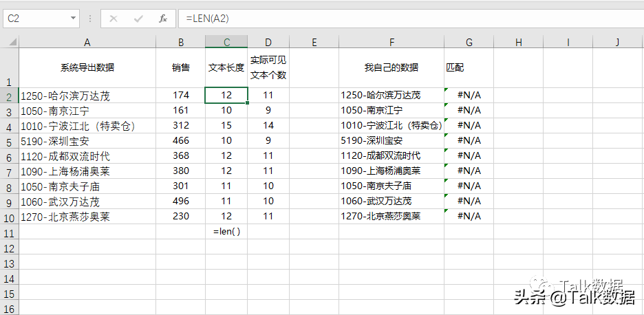Select column H header
This screenshot has height=315, width=644.
519,42
